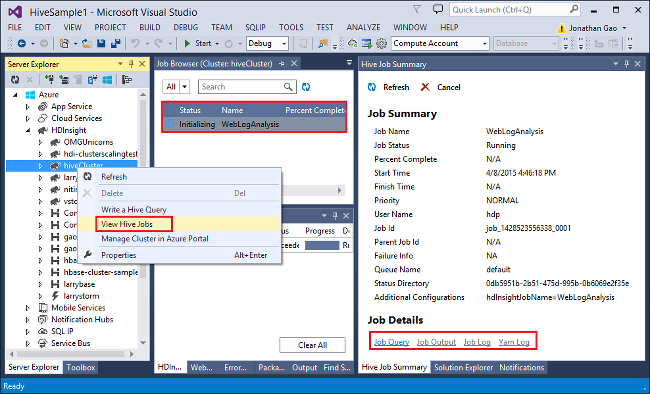Open the Debug configuration dropdown
The height and width of the screenshot is (394, 650).
tap(284, 44)
